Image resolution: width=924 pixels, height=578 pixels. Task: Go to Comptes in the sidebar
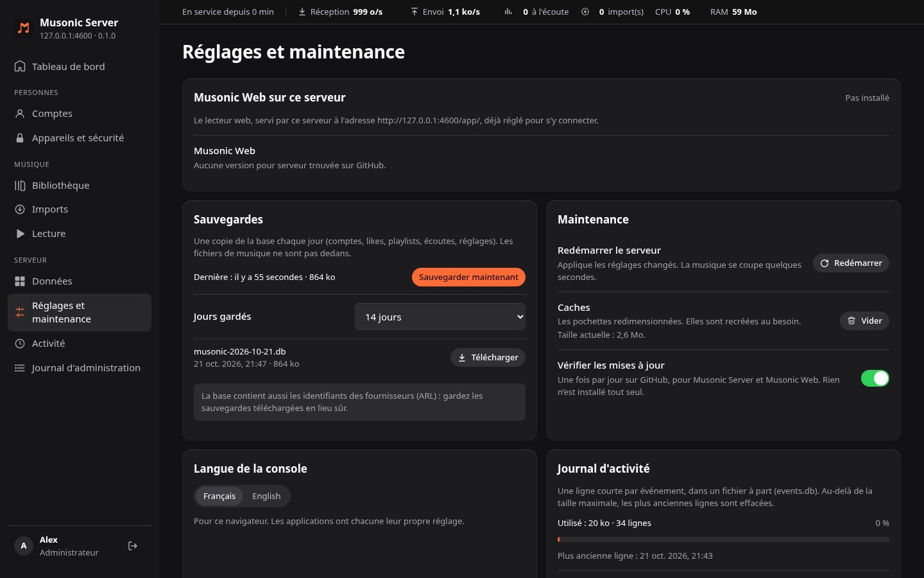tap(80, 114)
